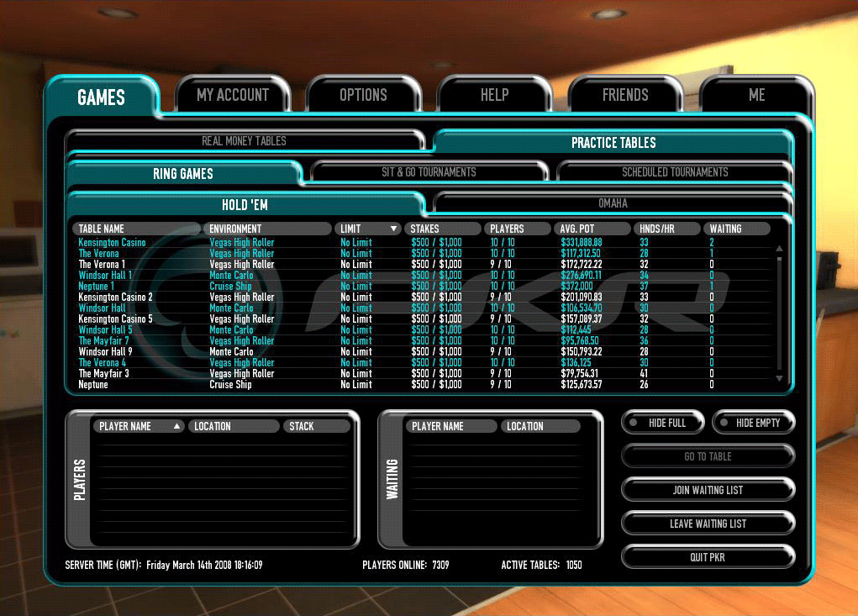This screenshot has height=616, width=858.
Task: Select the 'The Mayfair 3' table row
Action: coord(421,374)
